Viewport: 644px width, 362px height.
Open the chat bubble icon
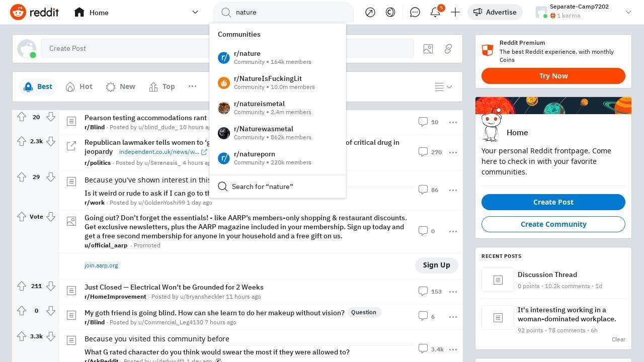tap(415, 12)
